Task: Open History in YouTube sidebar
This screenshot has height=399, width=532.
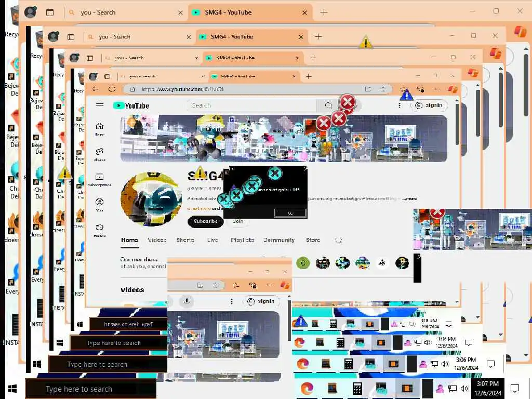Action: click(99, 230)
